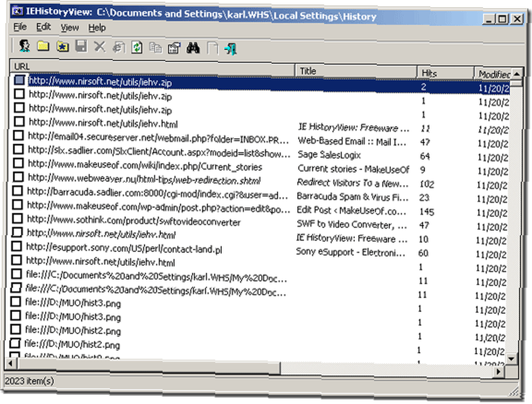
Task: Click the title "Barracuda Spam & Virus Fi..."
Action: (x=353, y=197)
